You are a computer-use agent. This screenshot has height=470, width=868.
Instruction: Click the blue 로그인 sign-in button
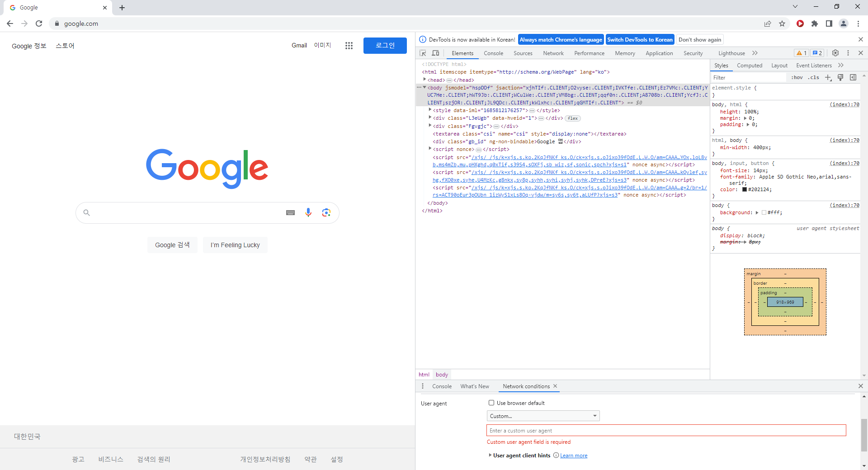click(385, 45)
